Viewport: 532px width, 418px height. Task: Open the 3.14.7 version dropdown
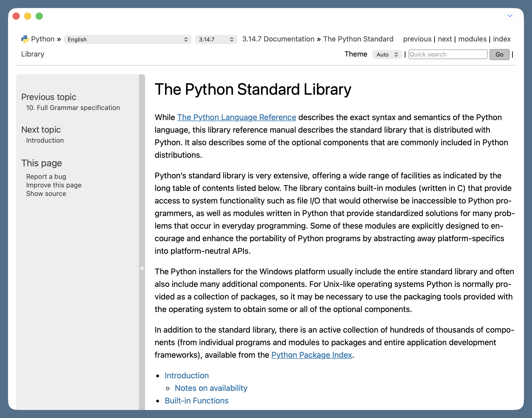(216, 39)
